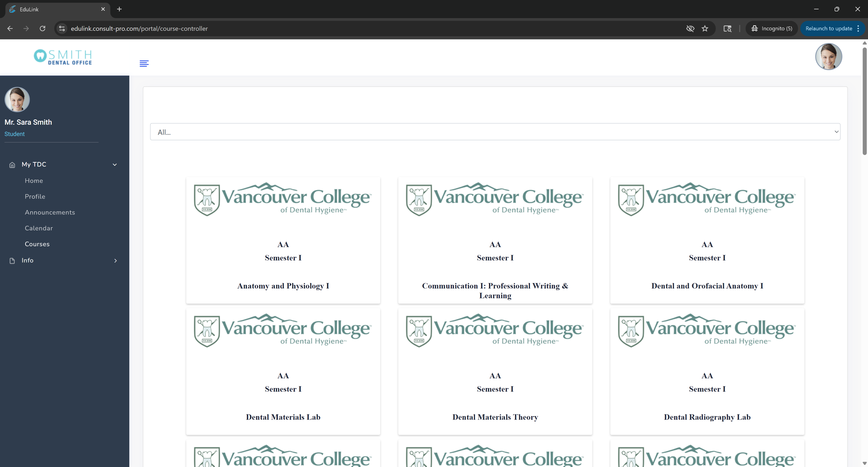
Task: Select the EduLink browser tab
Action: tap(58, 10)
